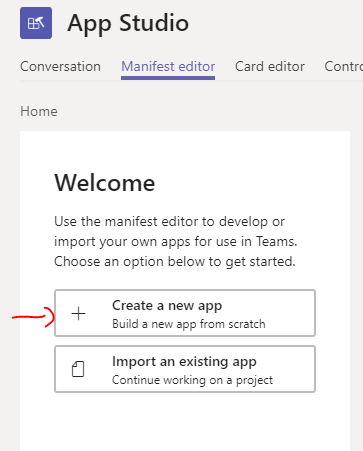Click 'Continue working on a project' text
363x451 pixels.
point(192,380)
